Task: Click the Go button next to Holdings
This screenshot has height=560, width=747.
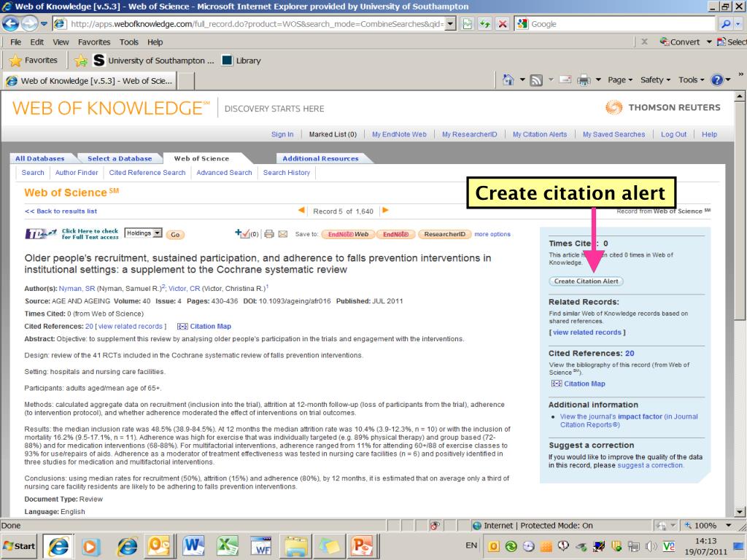Action: click(175, 234)
